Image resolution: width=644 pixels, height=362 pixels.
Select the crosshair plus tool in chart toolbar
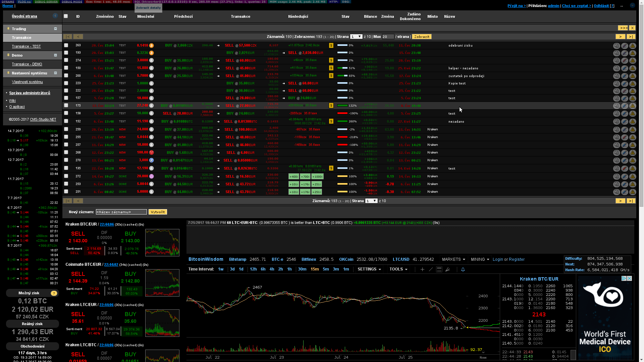point(422,269)
